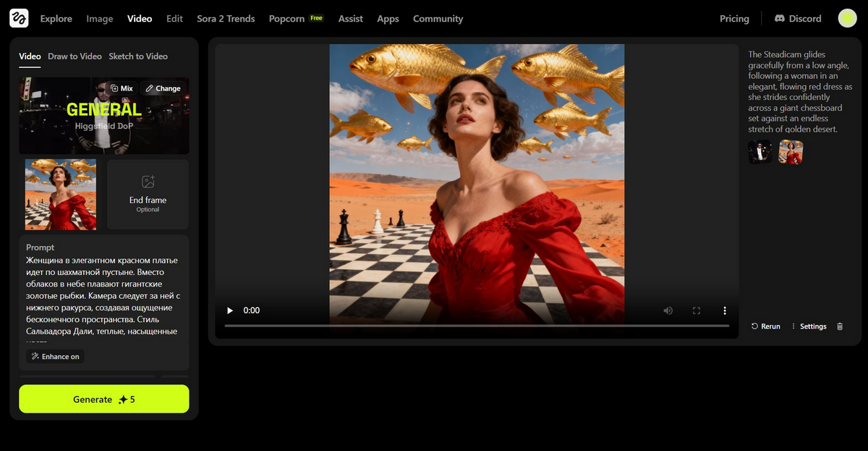Toggle the Enhance on option
Screen dimensions: 868x451
[x=56, y=356]
